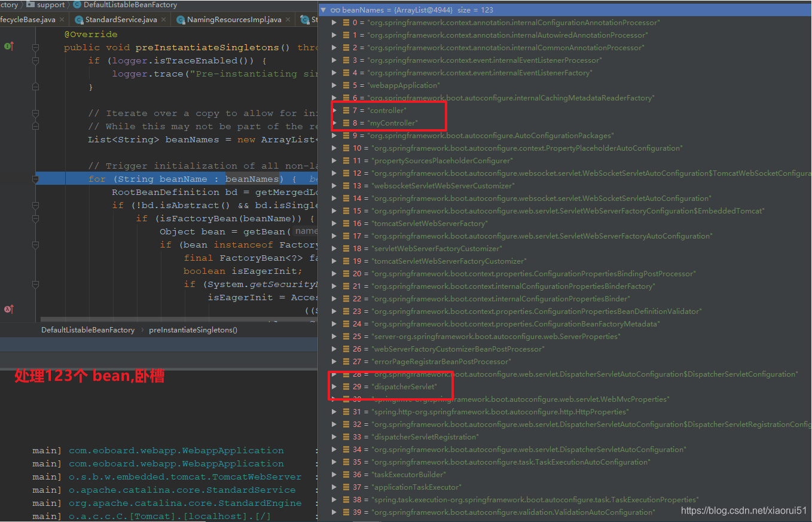Close the StandardService.java editor tab
812x522 pixels.
(164, 20)
